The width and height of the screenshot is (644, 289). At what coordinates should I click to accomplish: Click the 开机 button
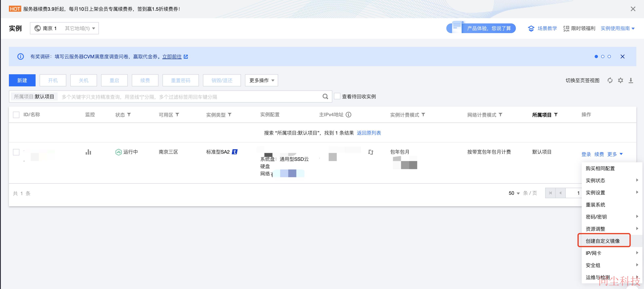pyautogui.click(x=53, y=80)
